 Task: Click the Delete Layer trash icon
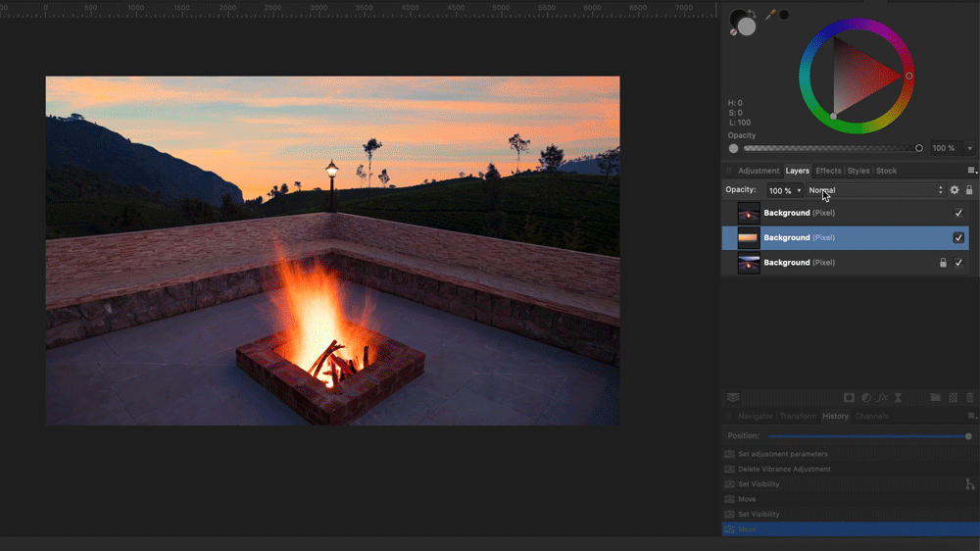(x=970, y=397)
